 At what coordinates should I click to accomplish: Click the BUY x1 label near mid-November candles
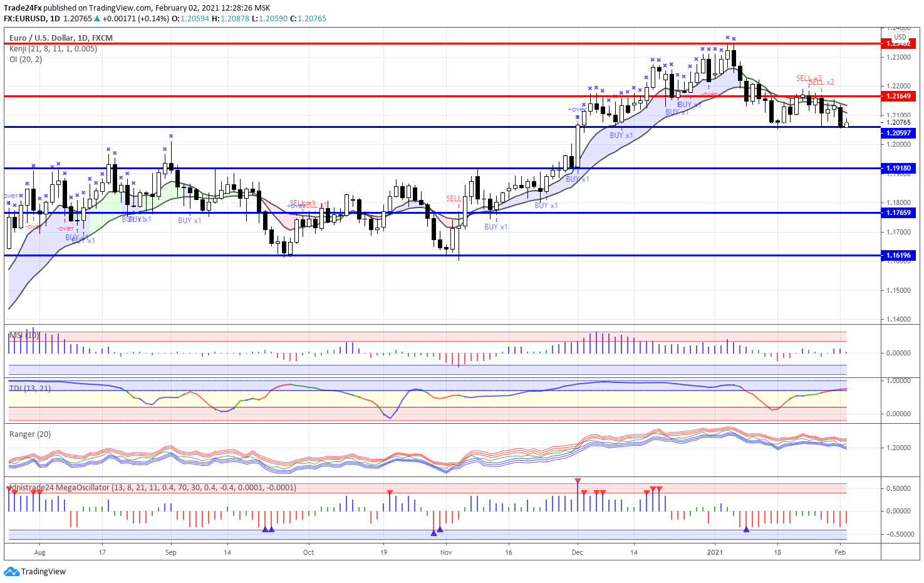tap(546, 206)
